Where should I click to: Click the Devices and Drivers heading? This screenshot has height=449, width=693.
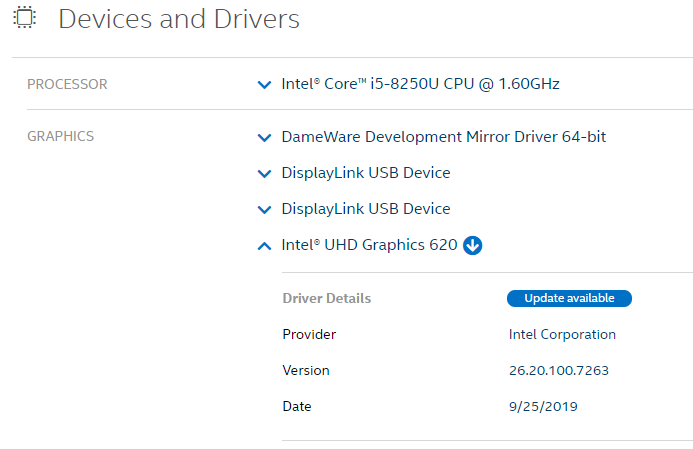[x=179, y=19]
